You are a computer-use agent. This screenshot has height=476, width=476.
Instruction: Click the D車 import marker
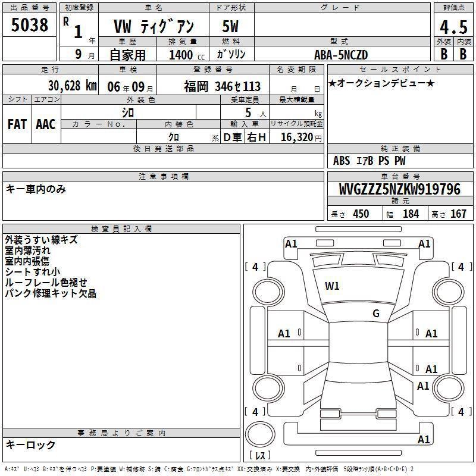pyautogui.click(x=232, y=137)
